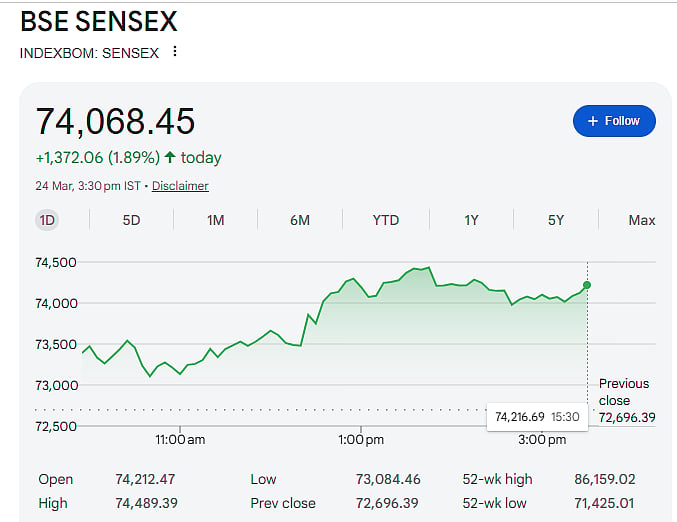The width and height of the screenshot is (677, 522).
Task: Click the green up arrow beside today
Action: coord(170,157)
